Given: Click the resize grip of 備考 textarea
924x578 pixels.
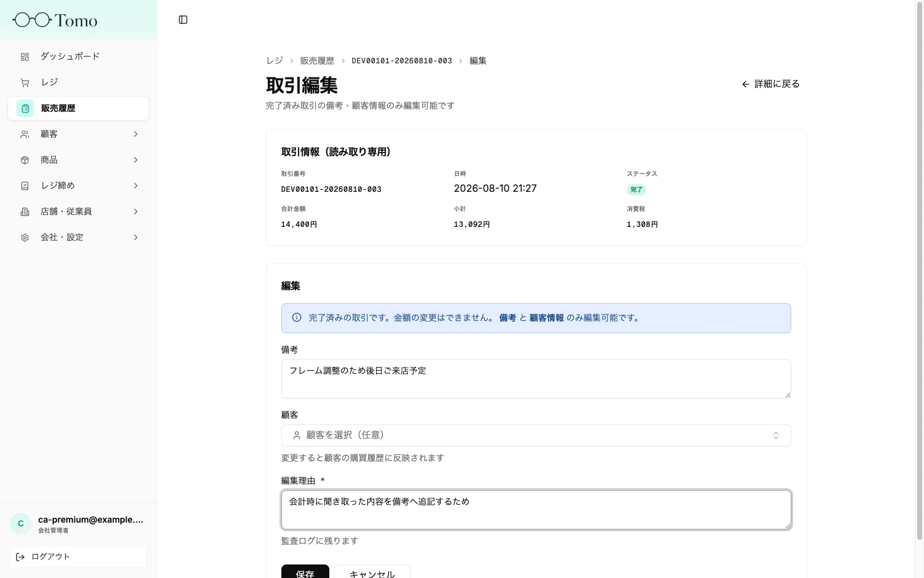Looking at the screenshot, I should tap(787, 394).
